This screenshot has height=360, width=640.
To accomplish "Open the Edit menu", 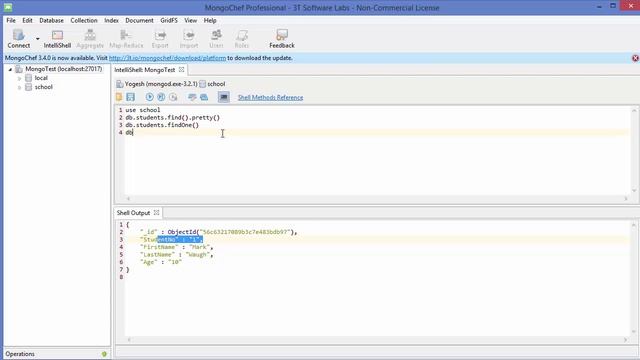I will pyautogui.click(x=27, y=20).
